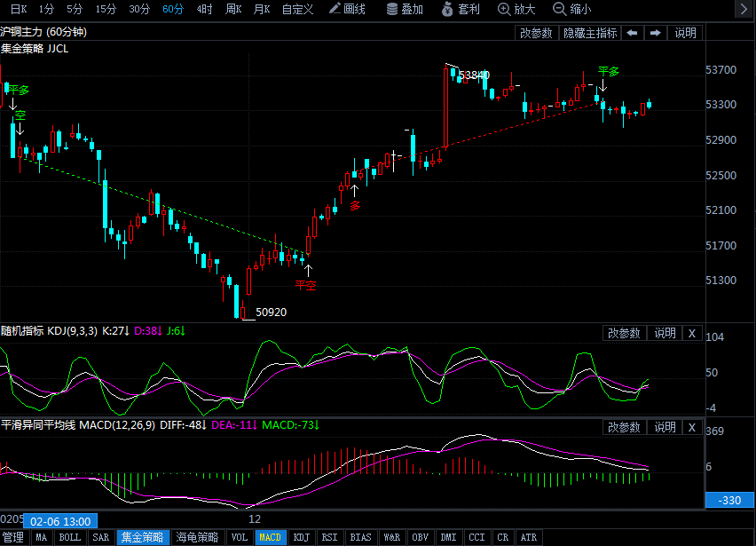Screen dimensions: 756x546
Task: Click 改参数 for the main chart
Action: (536, 33)
